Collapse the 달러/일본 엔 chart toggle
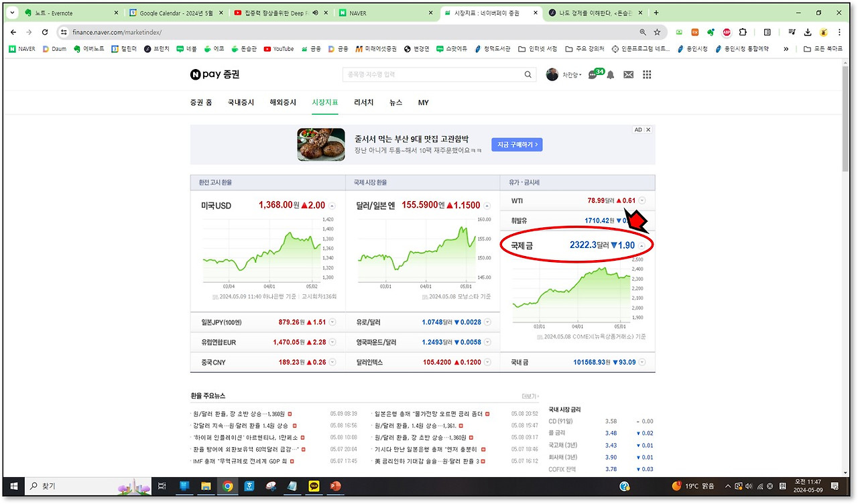Viewport: 858px width, 504px height. point(487,206)
